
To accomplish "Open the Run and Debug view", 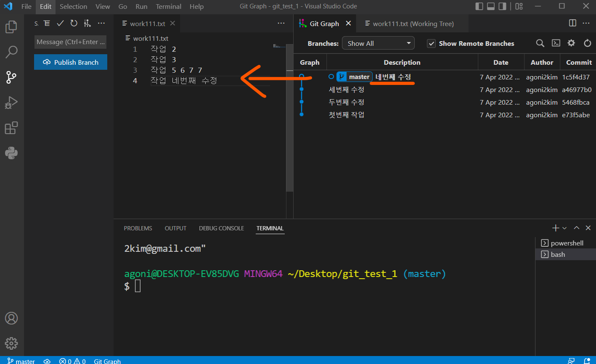I will (11, 103).
